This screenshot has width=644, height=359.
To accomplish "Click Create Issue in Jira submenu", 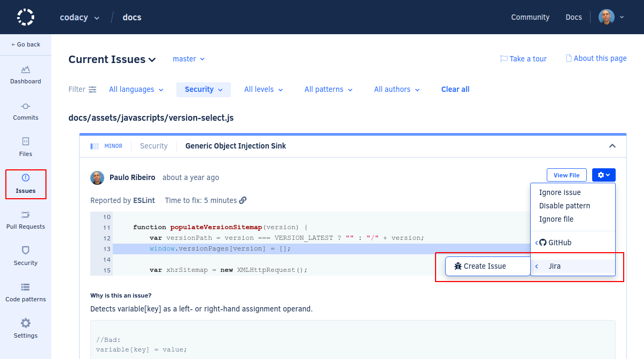I will point(488,266).
